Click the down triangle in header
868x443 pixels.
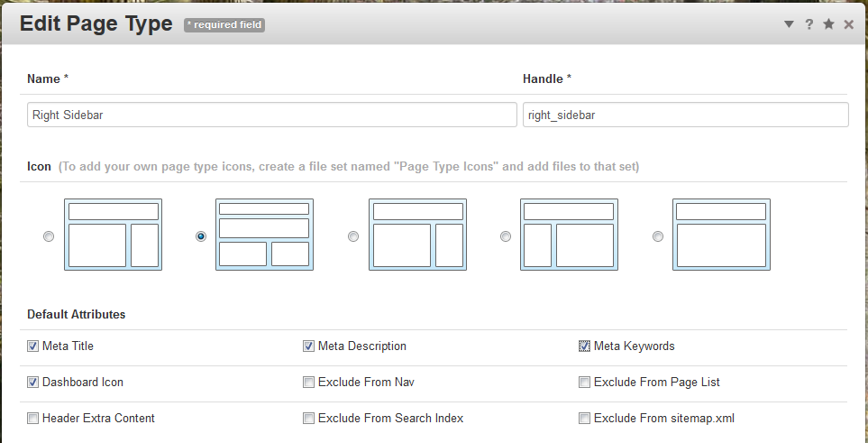(789, 24)
